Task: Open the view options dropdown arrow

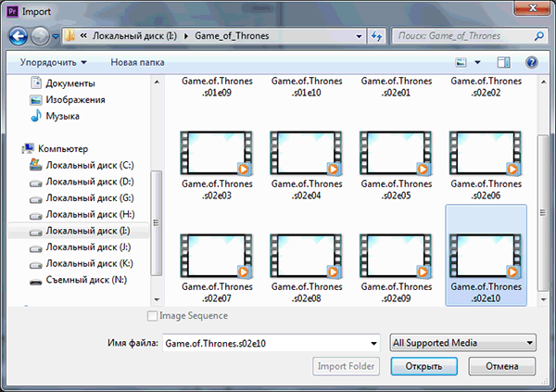Action: click(x=477, y=63)
